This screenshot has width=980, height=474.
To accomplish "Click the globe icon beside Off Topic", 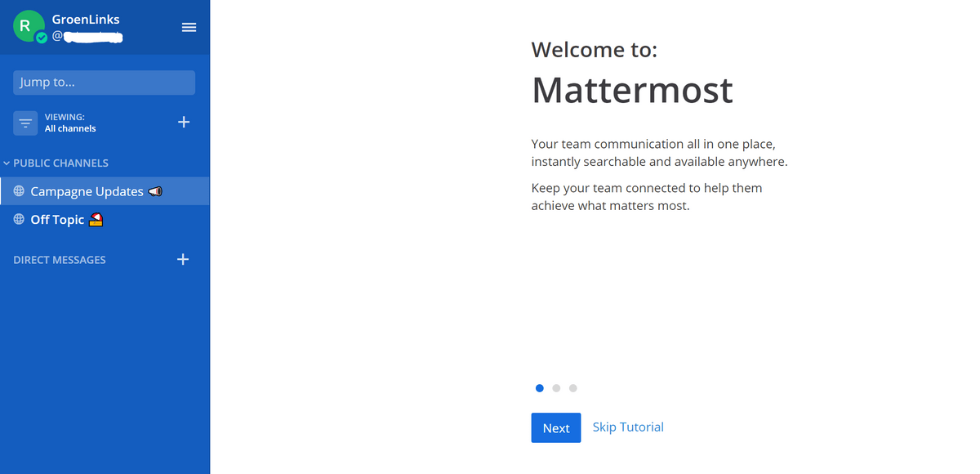I will (x=19, y=219).
